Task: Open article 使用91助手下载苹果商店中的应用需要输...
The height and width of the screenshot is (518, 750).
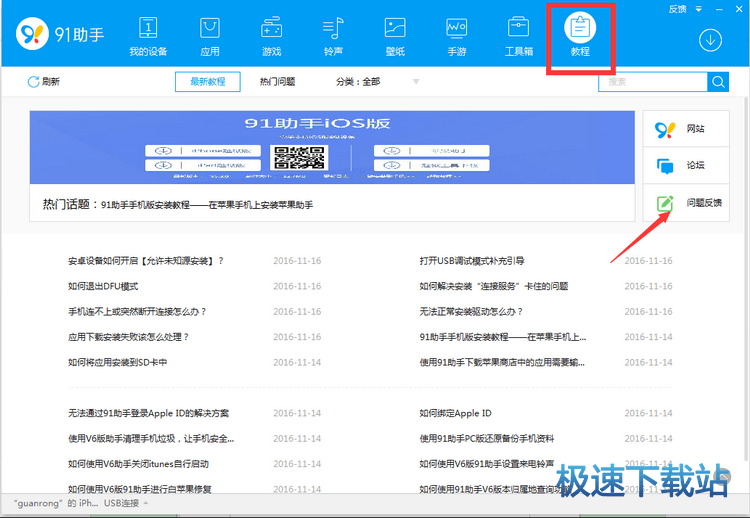Action: [x=502, y=362]
